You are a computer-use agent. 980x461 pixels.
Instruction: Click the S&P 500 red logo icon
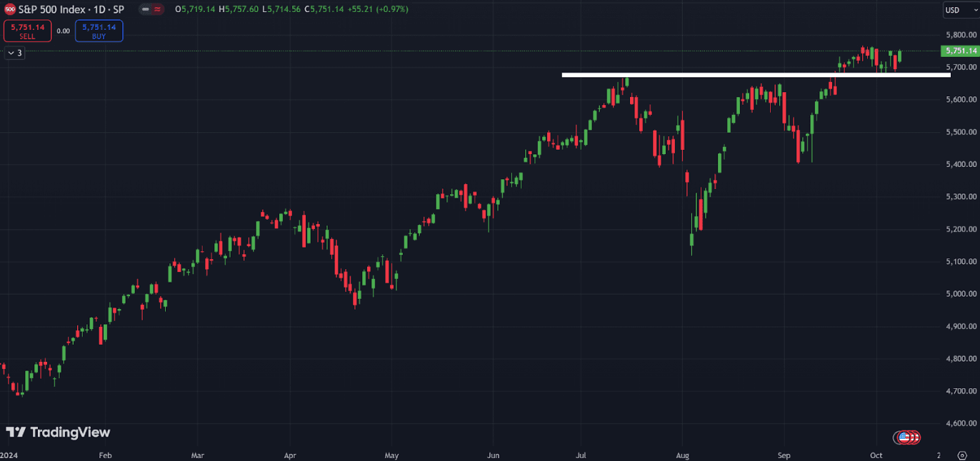point(10,9)
